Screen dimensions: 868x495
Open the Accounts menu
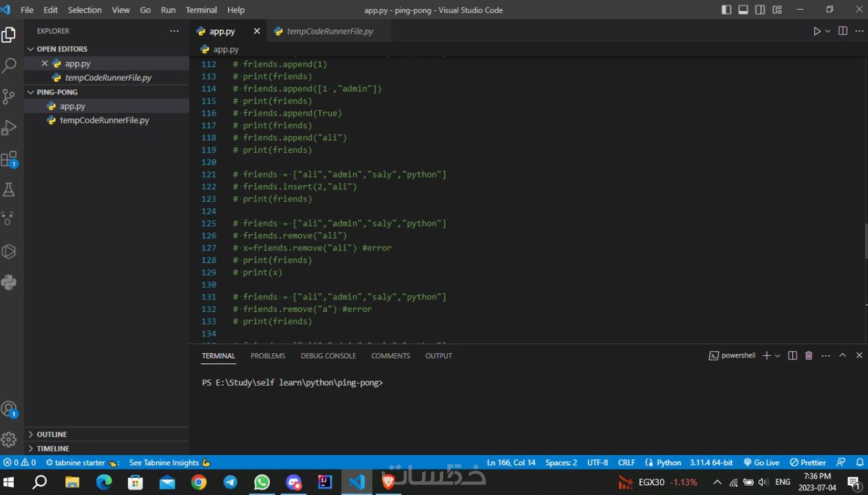[x=9, y=409]
